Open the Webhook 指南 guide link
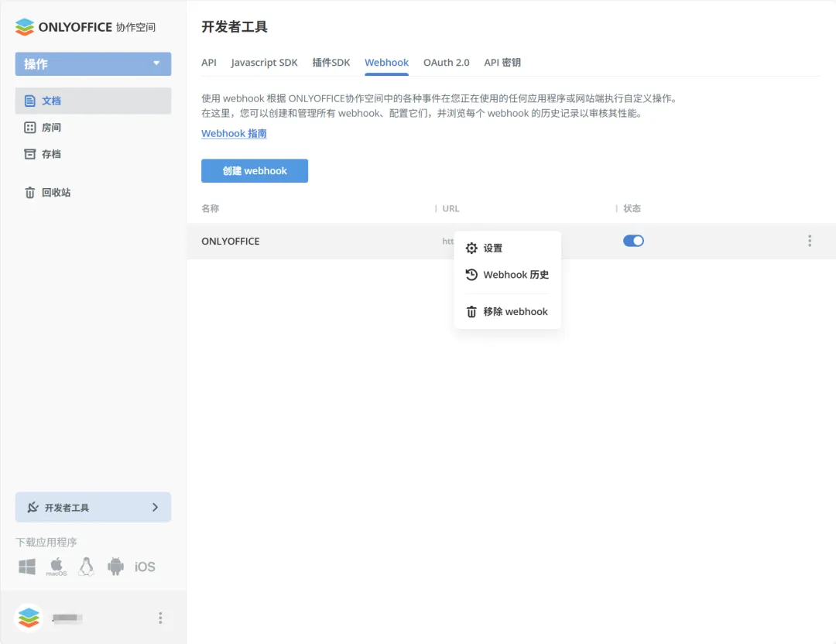 pos(234,133)
